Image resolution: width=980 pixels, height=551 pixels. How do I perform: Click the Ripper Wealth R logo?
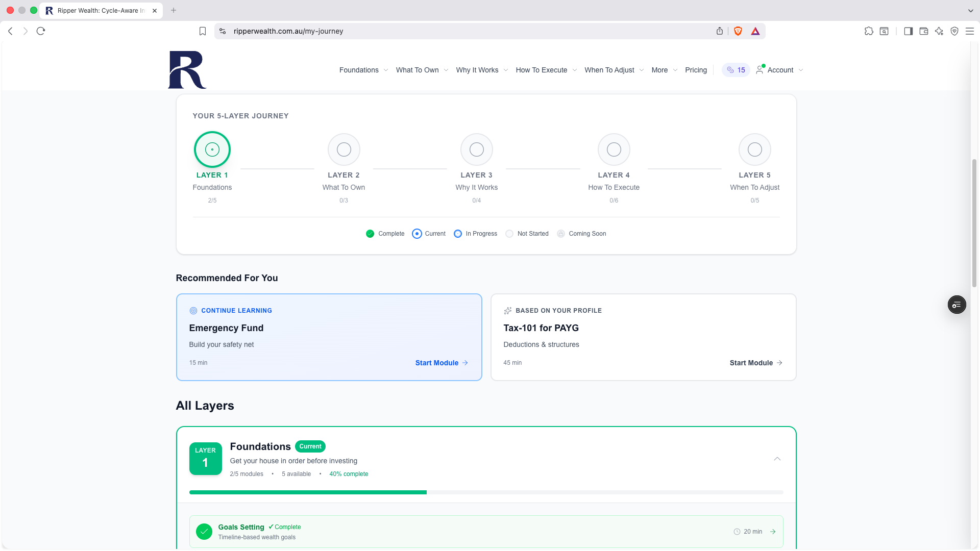click(187, 70)
